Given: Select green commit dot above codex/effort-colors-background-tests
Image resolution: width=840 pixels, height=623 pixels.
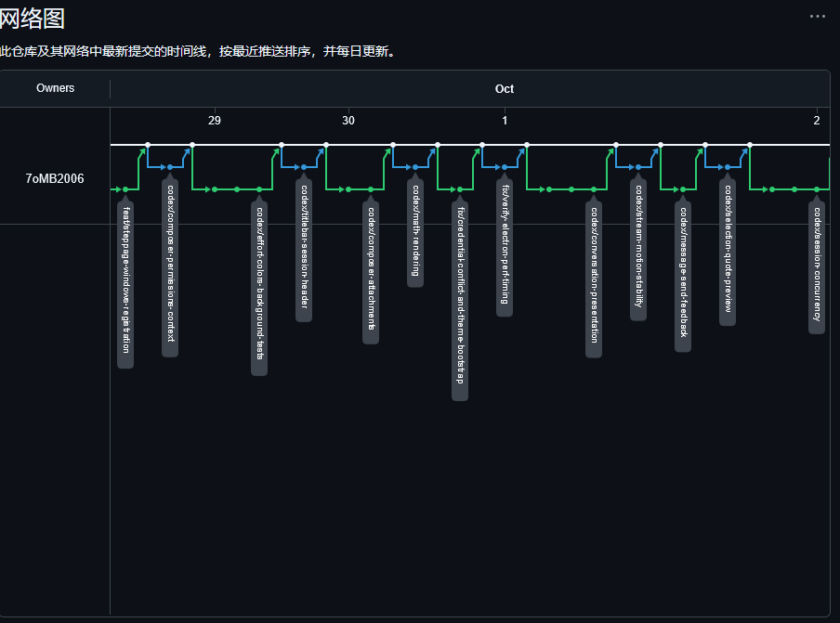Looking at the screenshot, I should [259, 189].
